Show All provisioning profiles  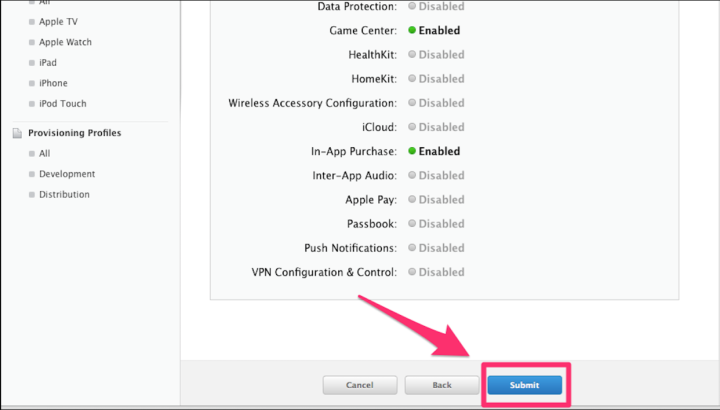(45, 153)
